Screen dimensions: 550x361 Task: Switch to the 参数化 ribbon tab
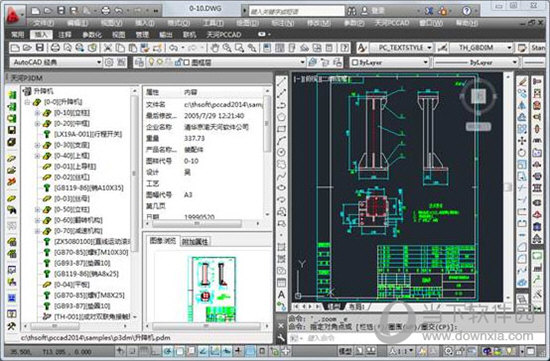[x=92, y=34]
